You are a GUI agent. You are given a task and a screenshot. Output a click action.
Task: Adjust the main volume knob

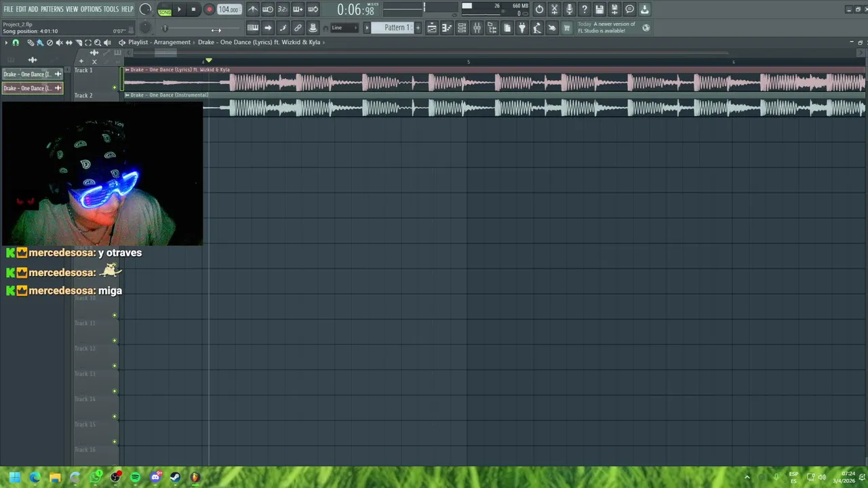click(146, 9)
